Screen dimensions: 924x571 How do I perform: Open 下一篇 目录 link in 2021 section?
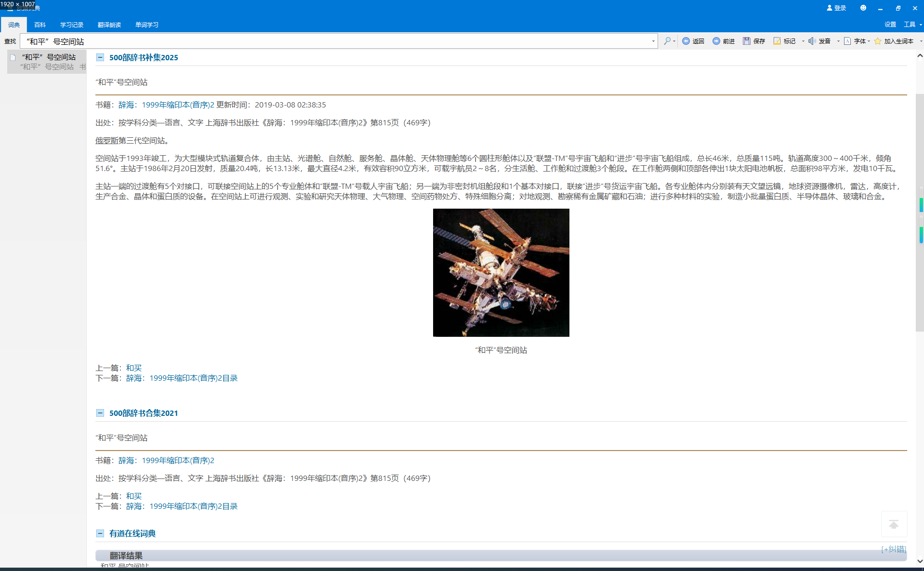click(x=182, y=506)
